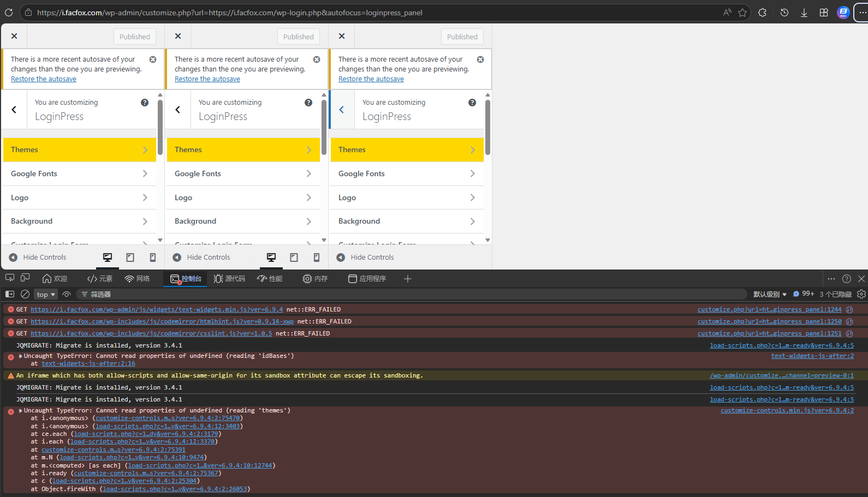Create a live expression via the eye icon
The height and width of the screenshot is (497, 868).
coord(67,294)
